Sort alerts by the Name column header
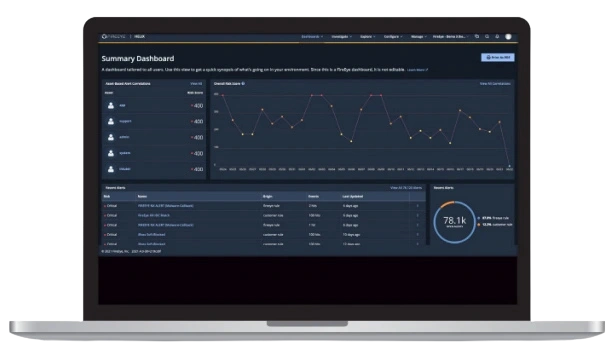614x361 pixels. 142,197
